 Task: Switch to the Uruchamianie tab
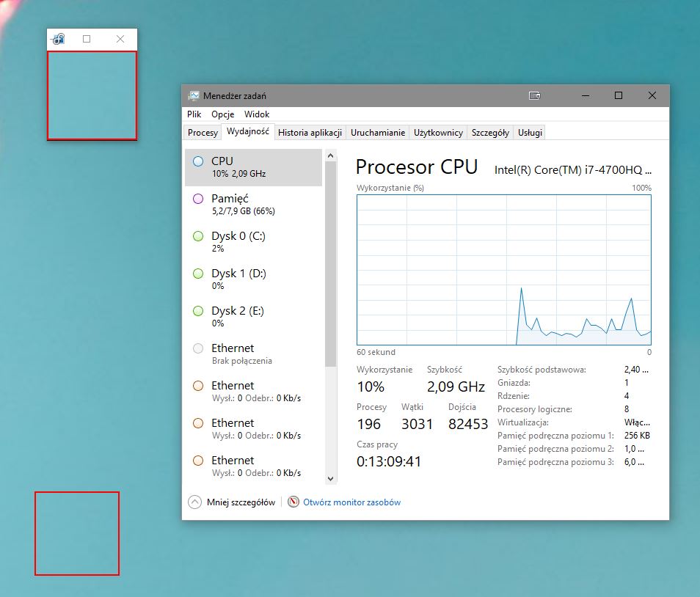point(377,133)
